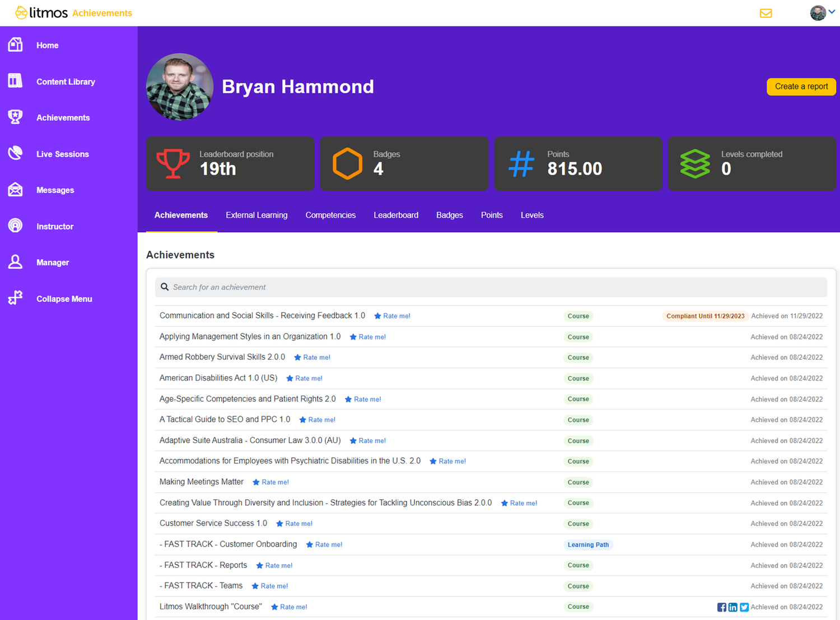Collapse the sidebar with Collapse Menu

(64, 299)
